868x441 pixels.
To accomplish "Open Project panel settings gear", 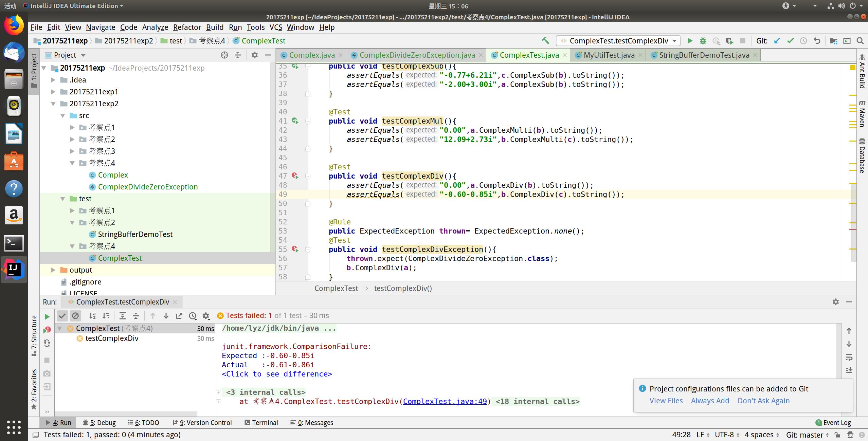I will coord(255,55).
